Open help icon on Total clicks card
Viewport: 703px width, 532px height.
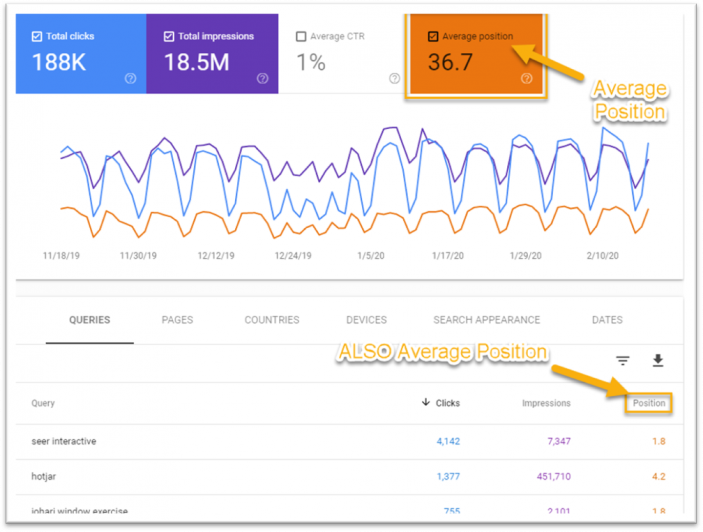click(130, 79)
